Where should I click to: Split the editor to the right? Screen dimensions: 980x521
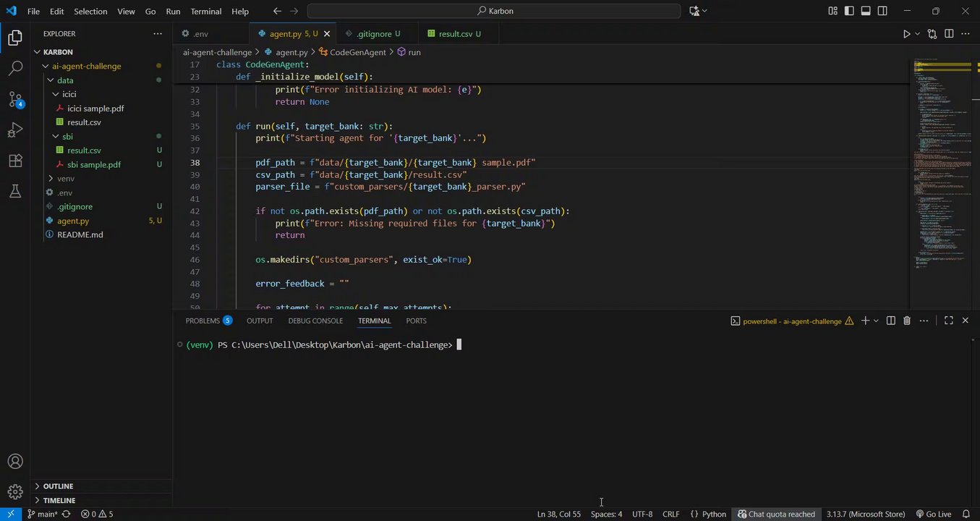click(949, 34)
